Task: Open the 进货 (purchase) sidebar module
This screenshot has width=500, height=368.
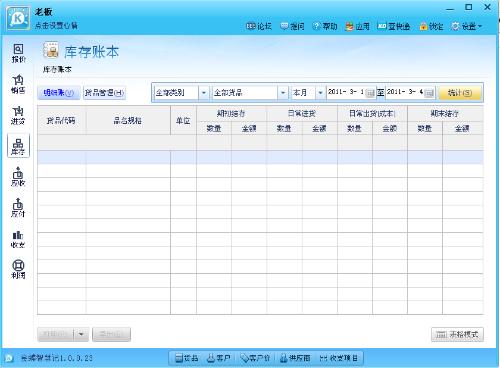Action: pyautogui.click(x=18, y=115)
